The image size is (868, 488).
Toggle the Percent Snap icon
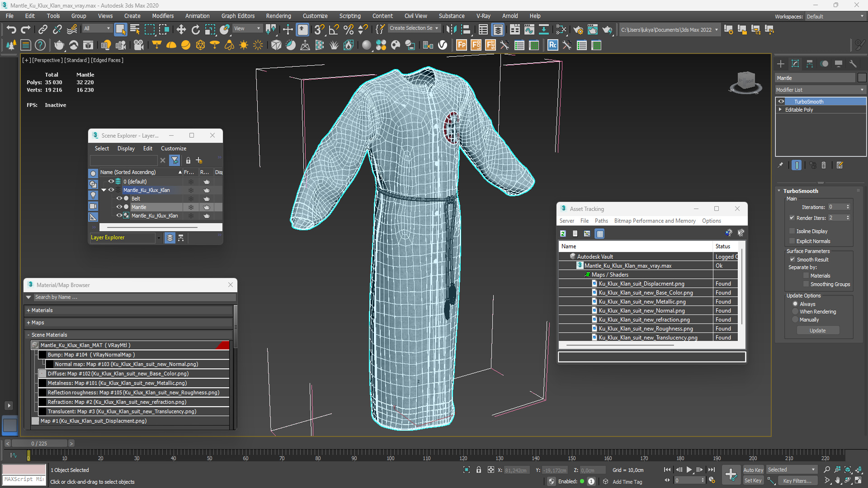[348, 30]
